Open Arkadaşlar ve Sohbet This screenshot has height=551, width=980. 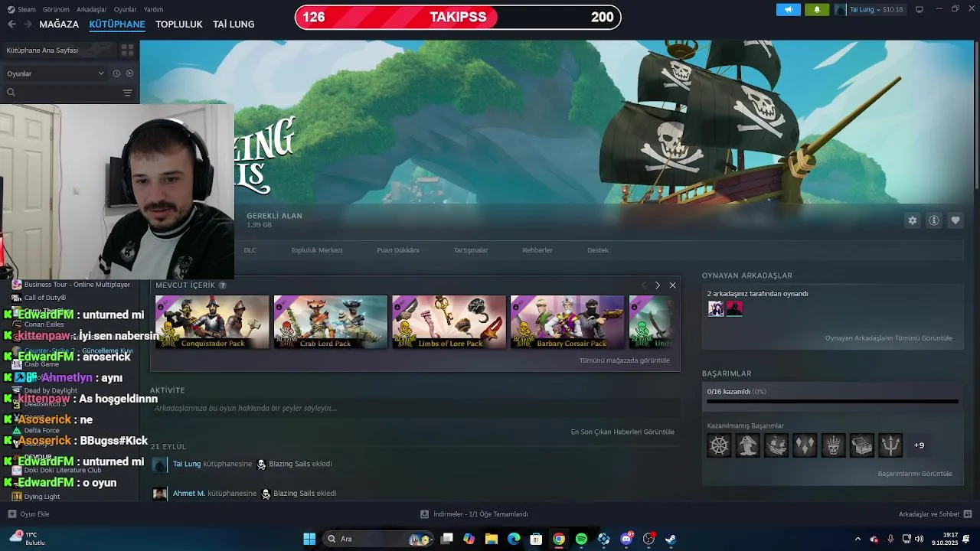point(935,514)
